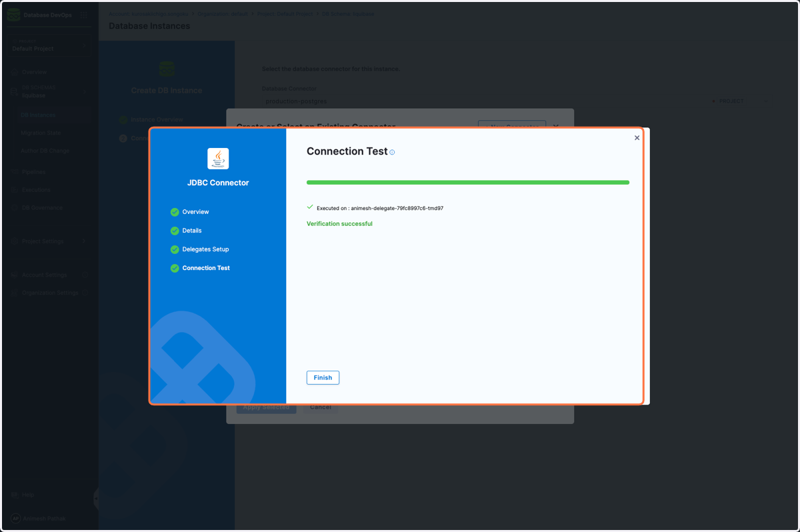
Task: Click the Delegates Setup green checkmark
Action: 175,249
